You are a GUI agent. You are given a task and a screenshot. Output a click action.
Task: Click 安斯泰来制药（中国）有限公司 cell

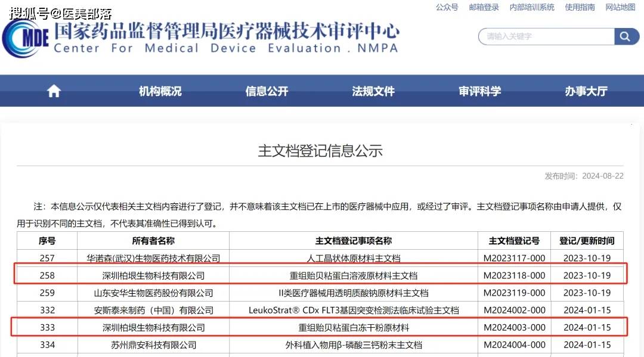click(x=153, y=311)
